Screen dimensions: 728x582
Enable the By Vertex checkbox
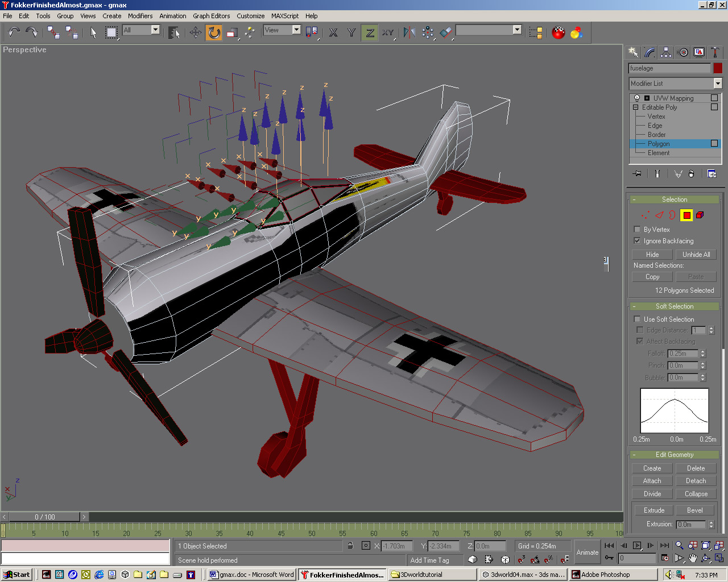(x=637, y=229)
